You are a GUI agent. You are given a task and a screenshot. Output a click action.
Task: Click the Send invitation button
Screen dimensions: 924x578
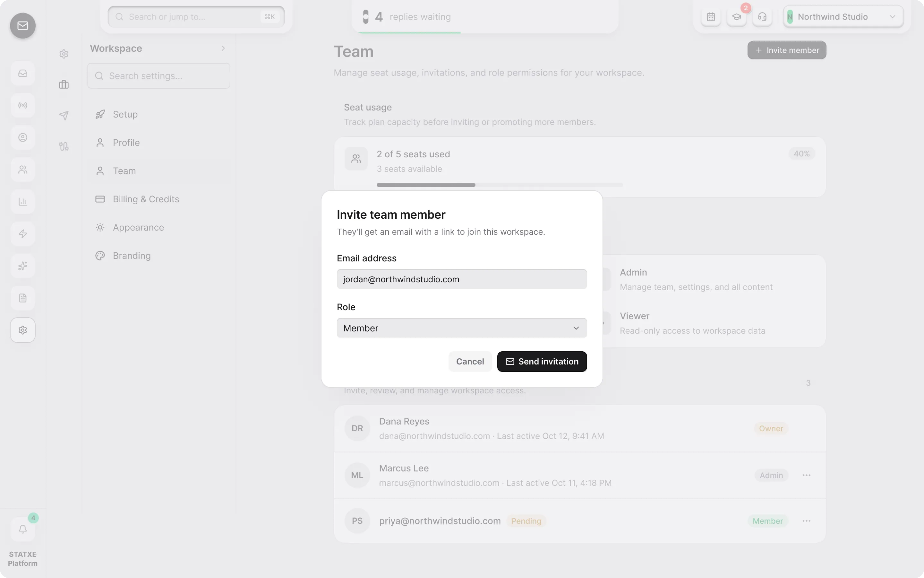(542, 362)
